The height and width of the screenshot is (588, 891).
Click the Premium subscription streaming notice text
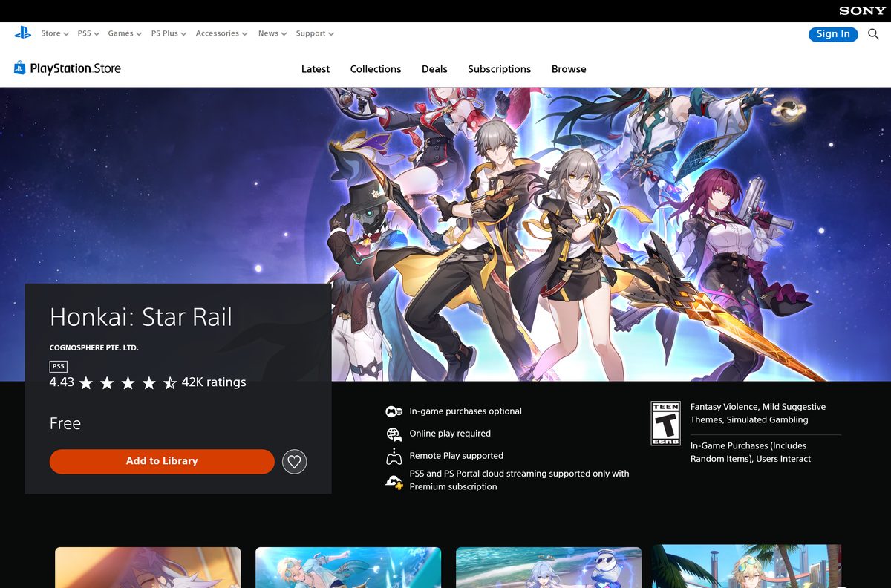pos(519,480)
